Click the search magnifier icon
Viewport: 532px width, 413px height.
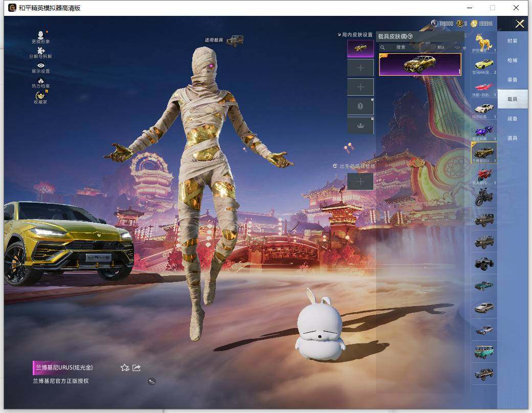(x=383, y=48)
